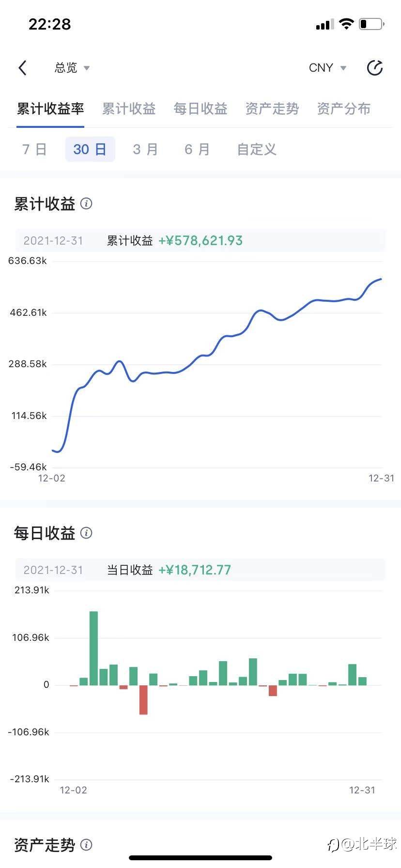Select the 3 月 time range
The image size is (401, 868).
click(x=145, y=149)
